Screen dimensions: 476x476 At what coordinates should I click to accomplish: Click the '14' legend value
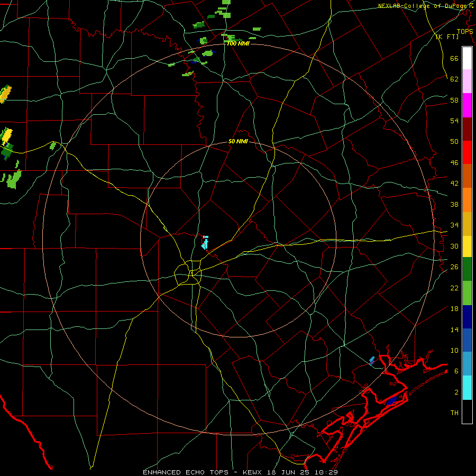point(454,329)
